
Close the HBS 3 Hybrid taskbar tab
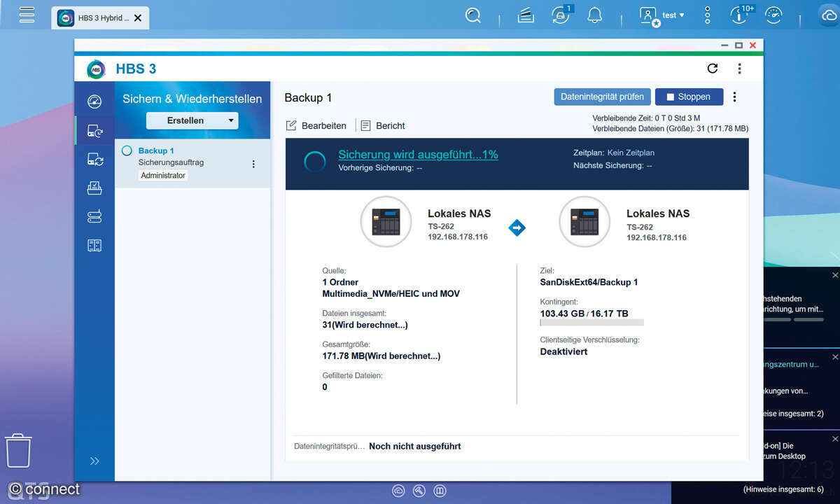[x=138, y=17]
